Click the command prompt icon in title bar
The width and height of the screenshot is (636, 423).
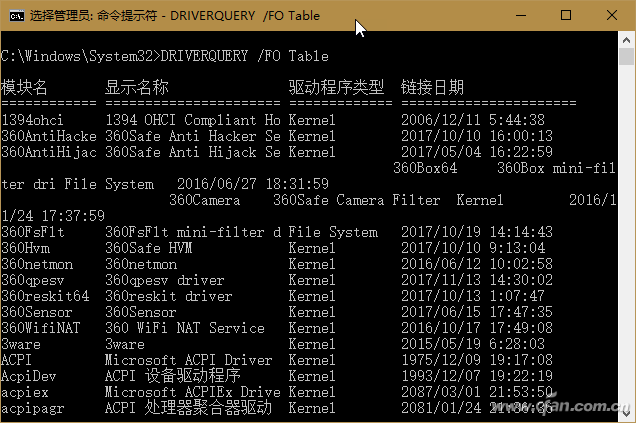click(17, 16)
